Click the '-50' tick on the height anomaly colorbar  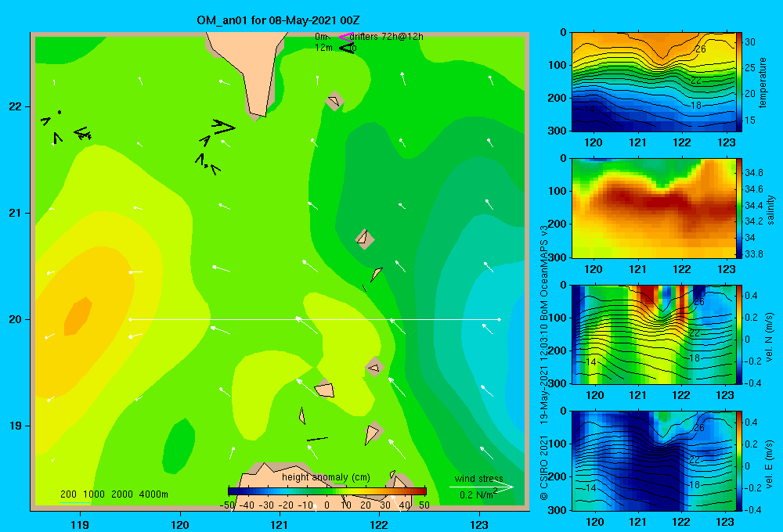(227, 505)
